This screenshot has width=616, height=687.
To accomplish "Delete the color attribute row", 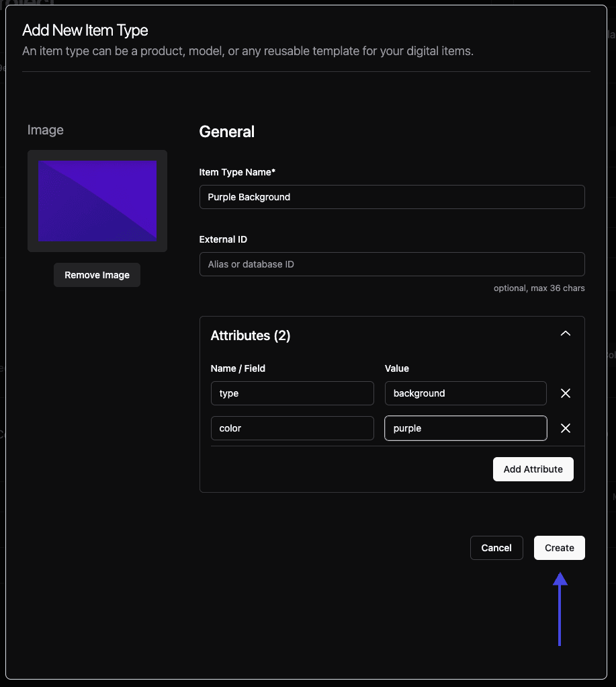I will (566, 428).
